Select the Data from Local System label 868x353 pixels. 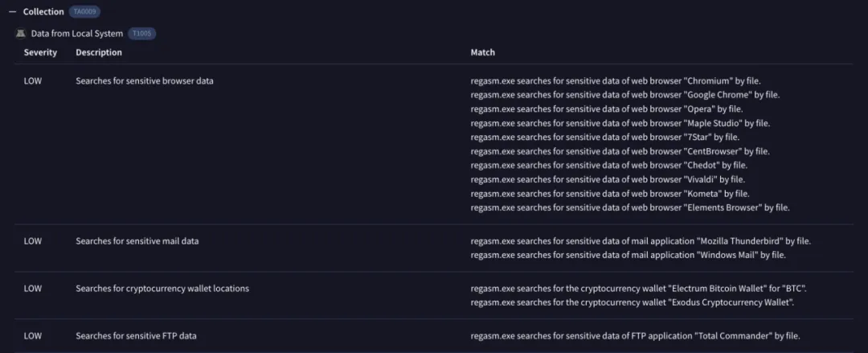[x=77, y=34]
